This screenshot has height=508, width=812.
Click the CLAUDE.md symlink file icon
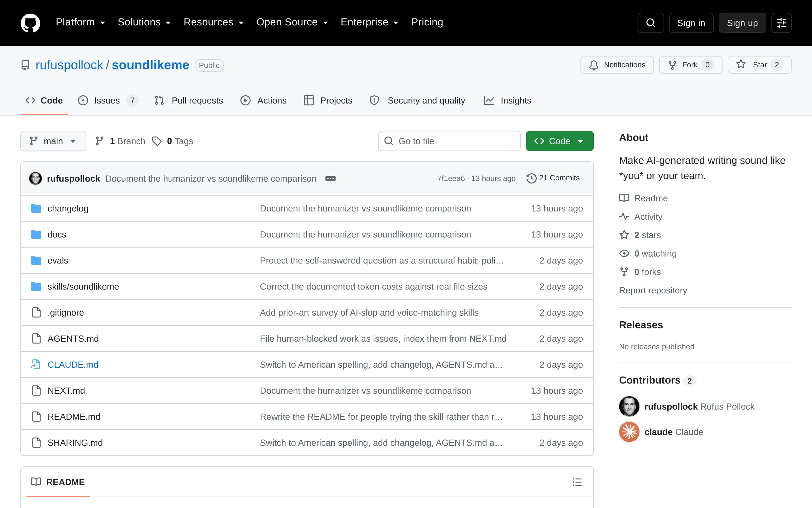point(36,364)
